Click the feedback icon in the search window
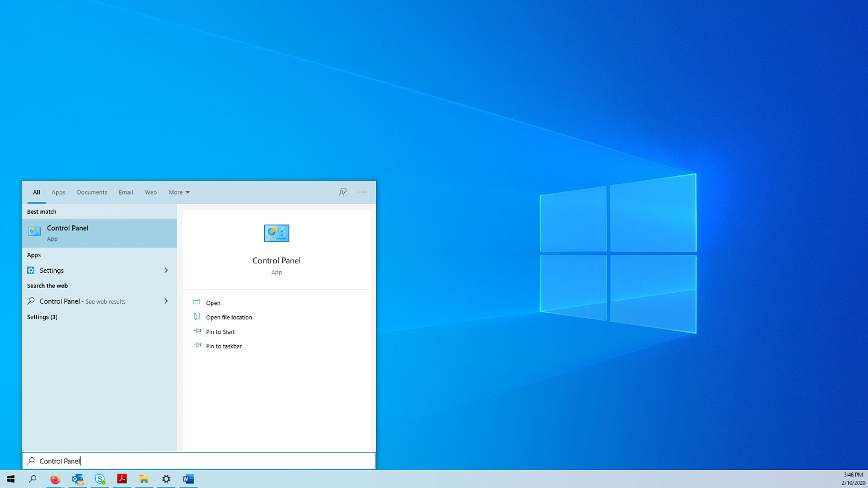This screenshot has width=868, height=488. [342, 192]
